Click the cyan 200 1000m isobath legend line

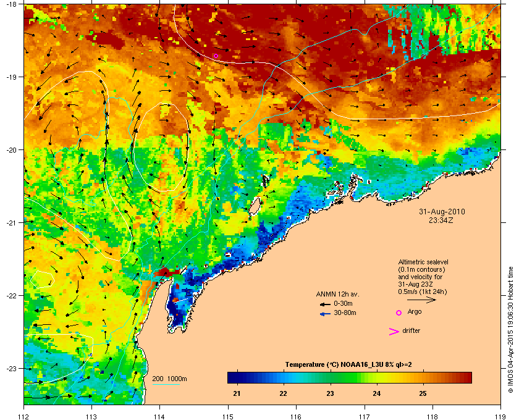[x=166, y=385]
